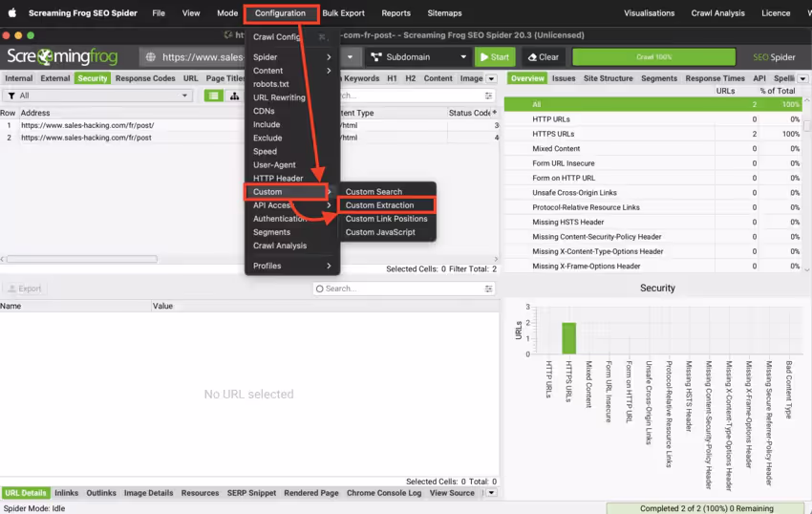This screenshot has height=514, width=812.
Task: Click the lower search filter settings icon
Action: tap(488, 289)
